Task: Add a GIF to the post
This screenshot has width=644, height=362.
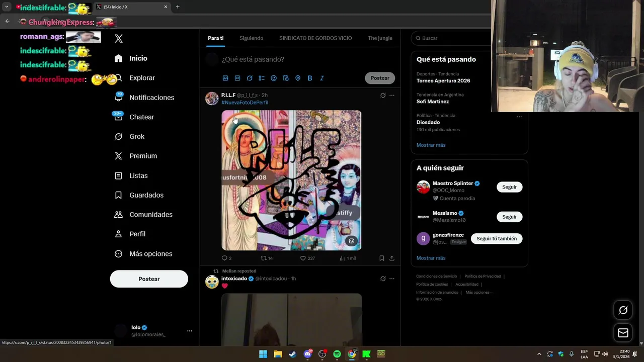Action: pyautogui.click(x=237, y=78)
